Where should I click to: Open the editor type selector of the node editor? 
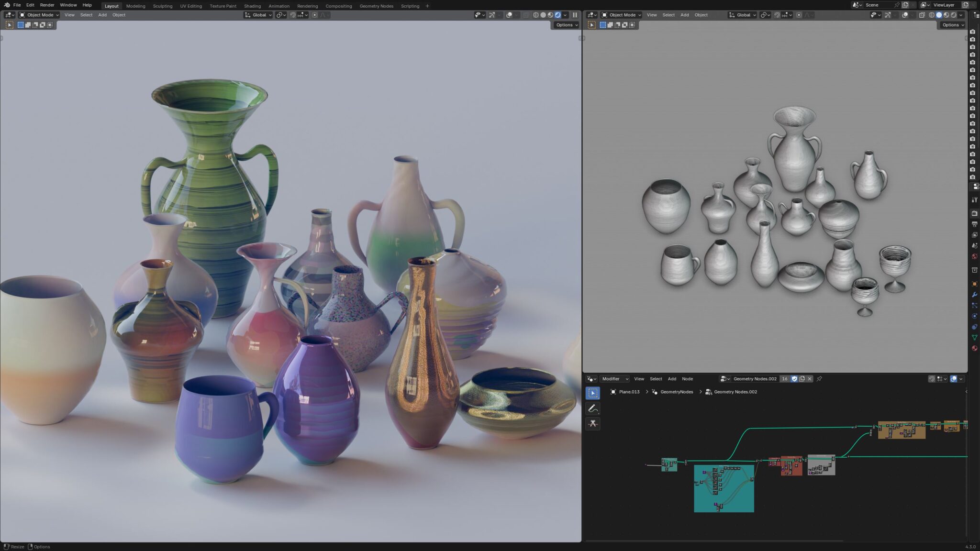591,378
